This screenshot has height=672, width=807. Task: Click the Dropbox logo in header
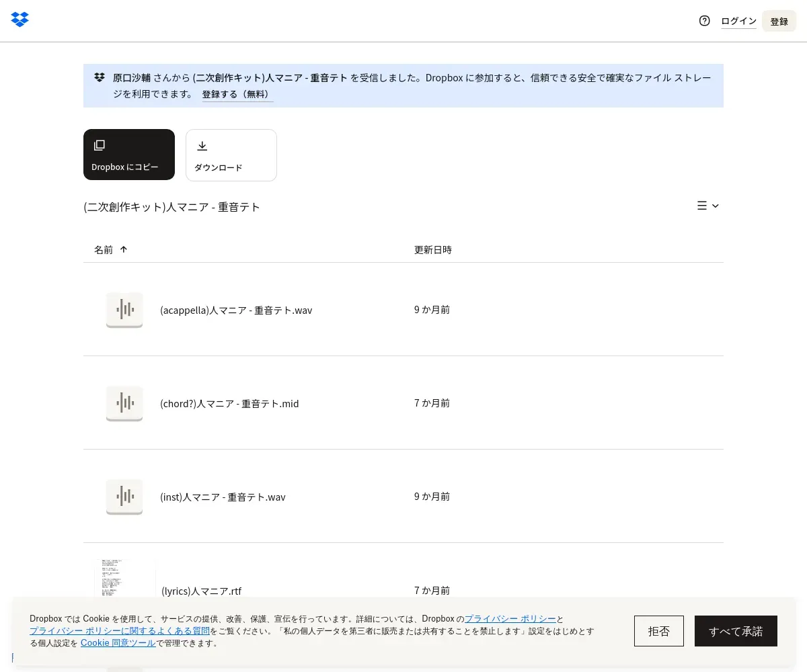pyautogui.click(x=20, y=19)
